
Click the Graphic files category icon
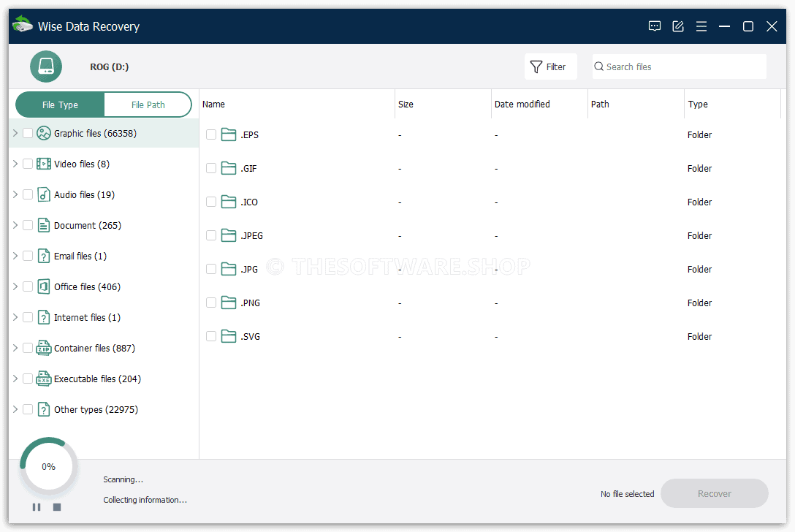tap(44, 134)
